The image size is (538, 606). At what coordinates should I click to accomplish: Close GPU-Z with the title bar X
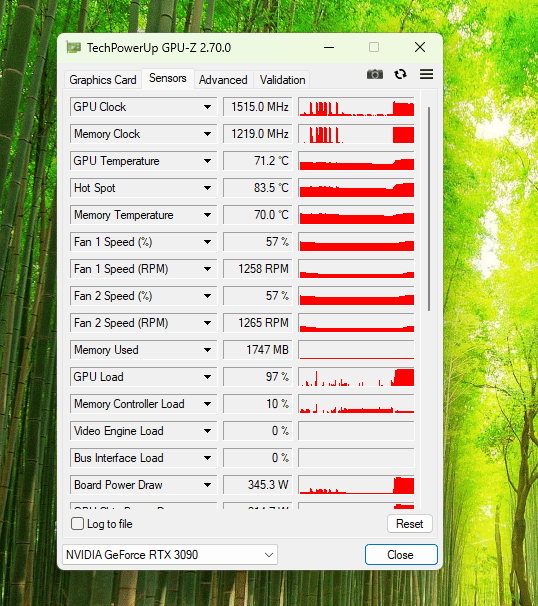(x=420, y=48)
